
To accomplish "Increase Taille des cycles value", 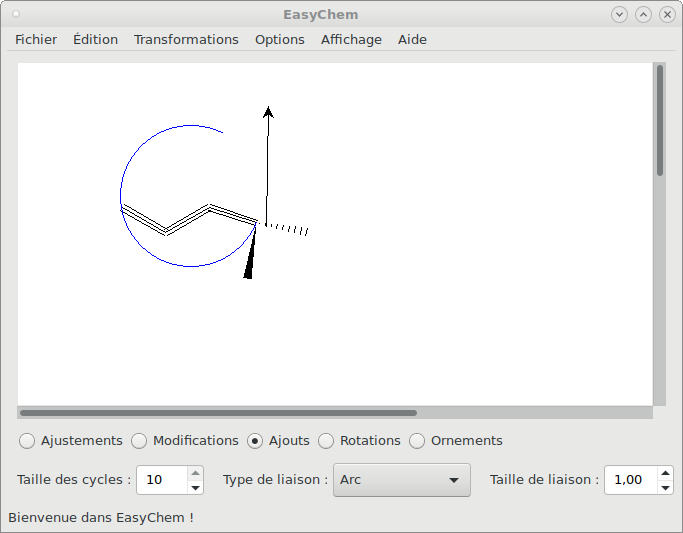I will (196, 473).
